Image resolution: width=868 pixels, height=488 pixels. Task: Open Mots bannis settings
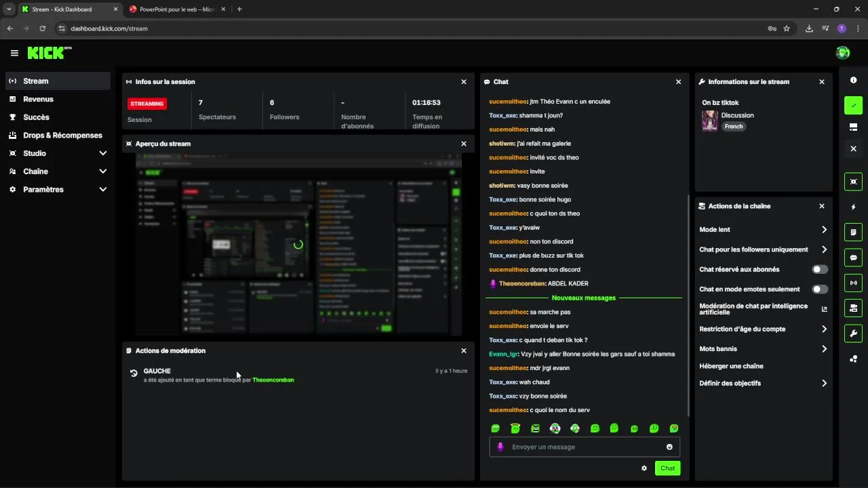(764, 348)
